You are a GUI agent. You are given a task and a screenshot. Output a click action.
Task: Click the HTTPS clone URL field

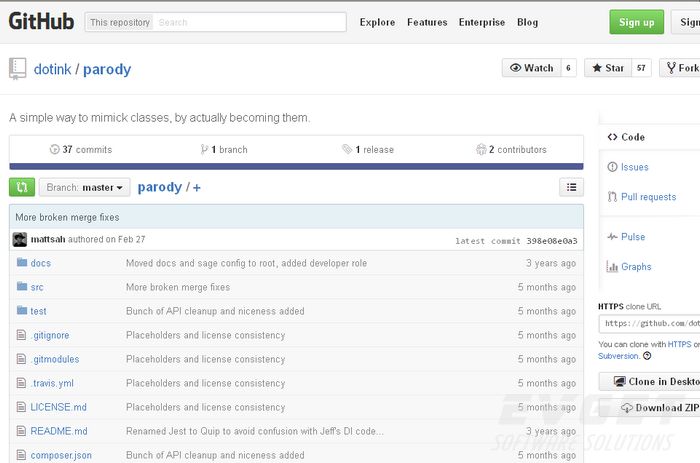pyautogui.click(x=650, y=324)
